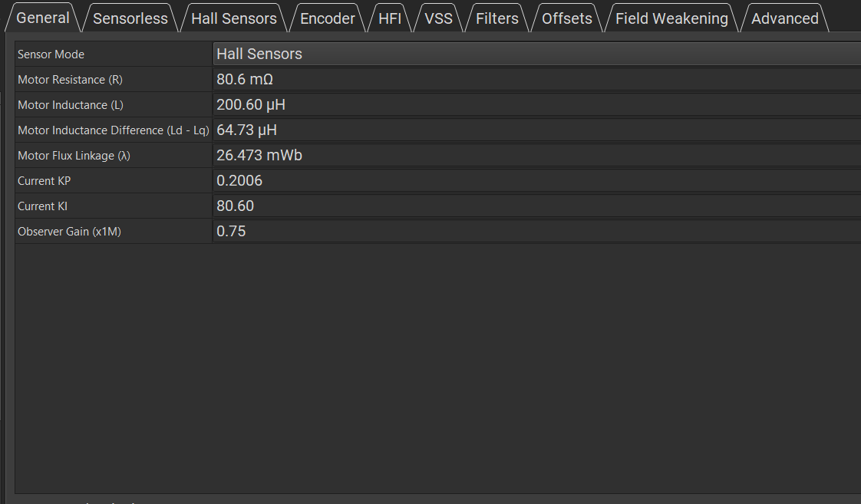This screenshot has height=504, width=861.
Task: Click the Motor Resistance value field
Action: (537, 79)
